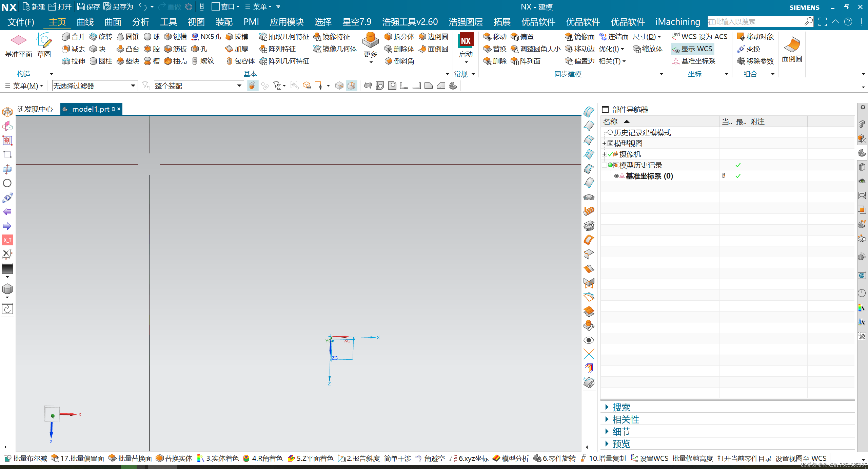Select the 移除参数 remove parameters tool

[755, 61]
